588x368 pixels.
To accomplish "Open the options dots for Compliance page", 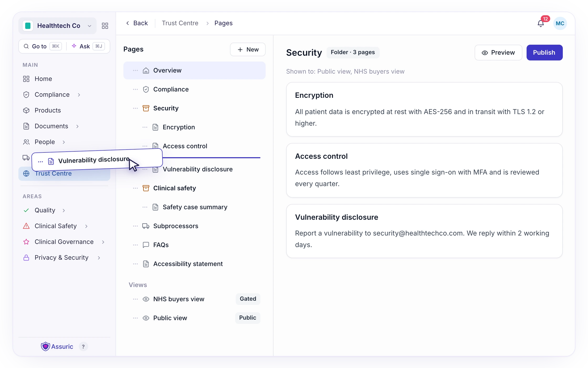I will [x=135, y=89].
